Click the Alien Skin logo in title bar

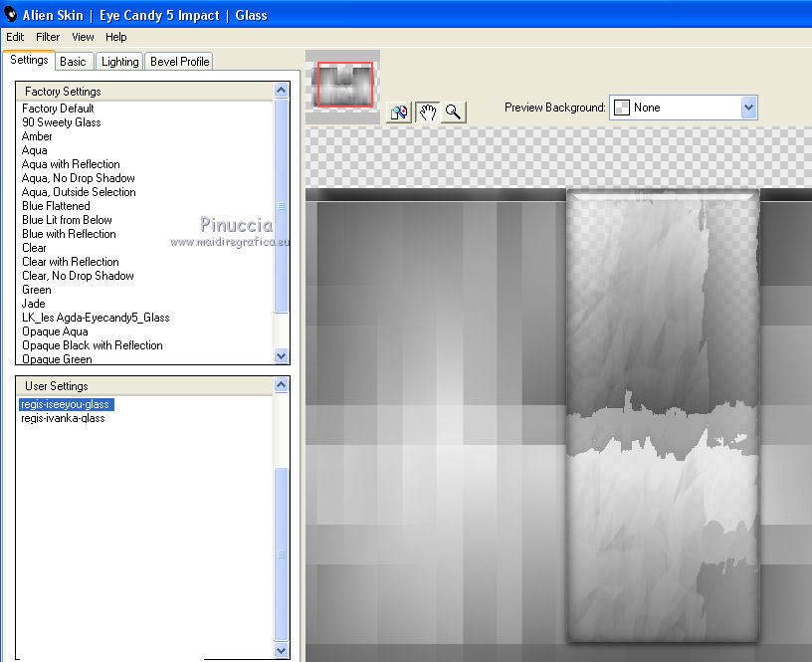click(x=10, y=15)
